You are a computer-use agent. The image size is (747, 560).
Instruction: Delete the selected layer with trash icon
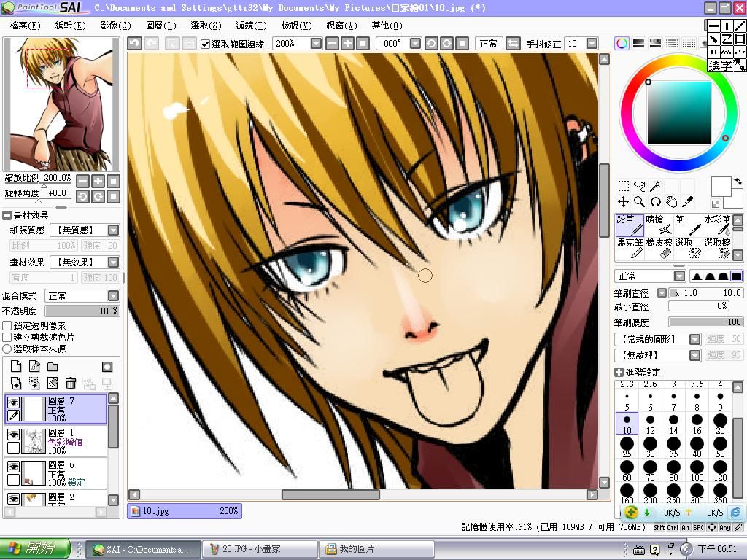pyautogui.click(x=71, y=383)
